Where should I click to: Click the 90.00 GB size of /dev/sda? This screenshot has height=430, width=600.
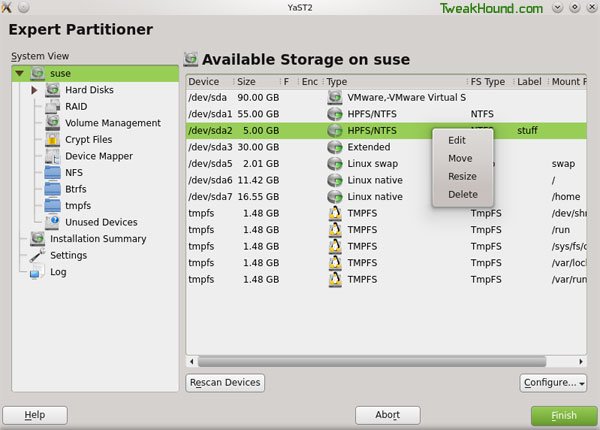point(258,98)
